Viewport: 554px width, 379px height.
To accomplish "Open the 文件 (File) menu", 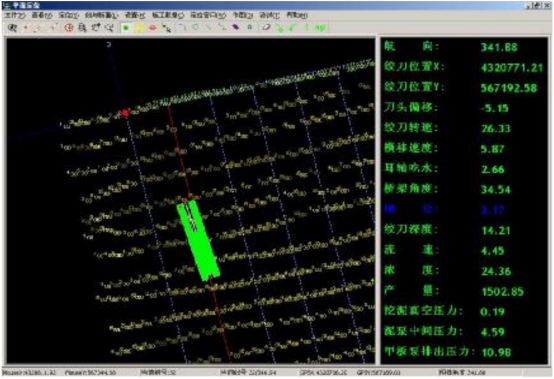I will tap(14, 15).
